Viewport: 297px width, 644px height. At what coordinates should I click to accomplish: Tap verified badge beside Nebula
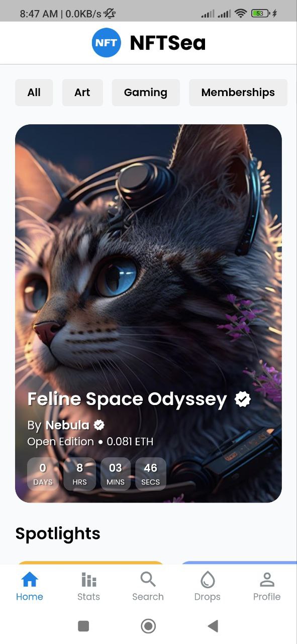pos(99,425)
